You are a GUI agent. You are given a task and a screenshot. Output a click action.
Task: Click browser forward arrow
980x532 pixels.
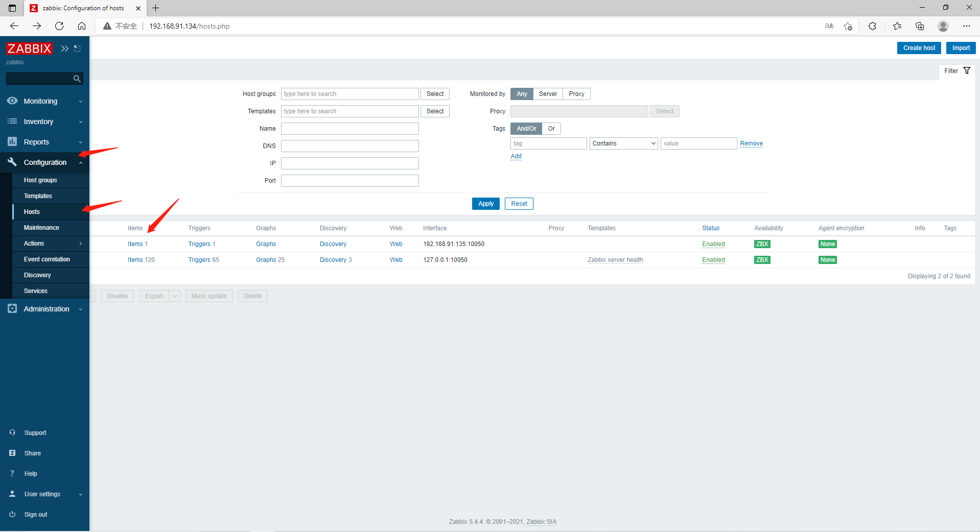37,26
